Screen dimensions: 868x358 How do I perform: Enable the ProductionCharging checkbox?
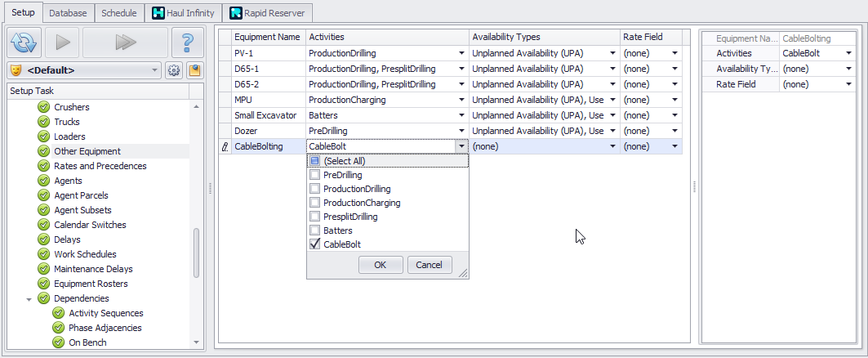point(315,203)
